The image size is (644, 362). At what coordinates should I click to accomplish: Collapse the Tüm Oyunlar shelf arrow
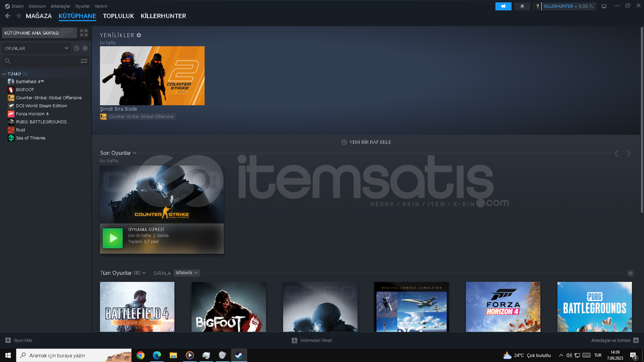(x=630, y=273)
